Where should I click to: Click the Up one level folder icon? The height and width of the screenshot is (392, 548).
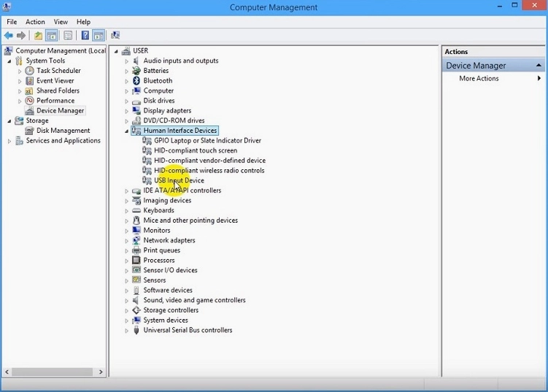click(38, 35)
